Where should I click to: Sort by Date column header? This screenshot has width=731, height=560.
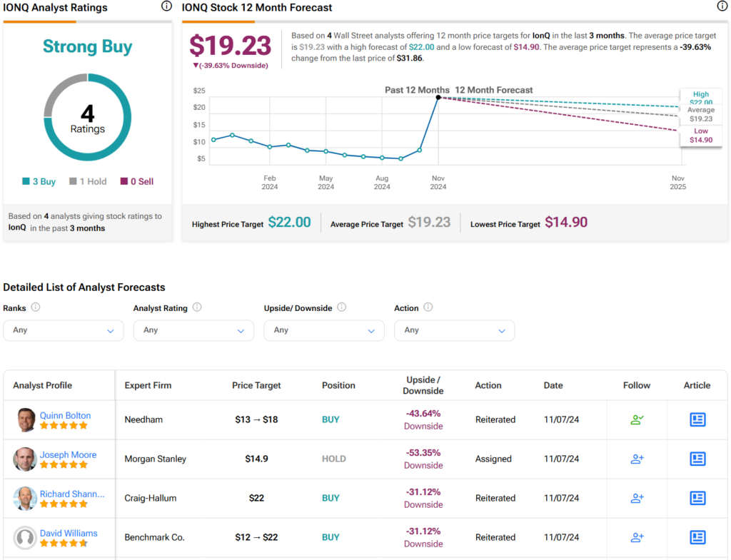point(553,385)
